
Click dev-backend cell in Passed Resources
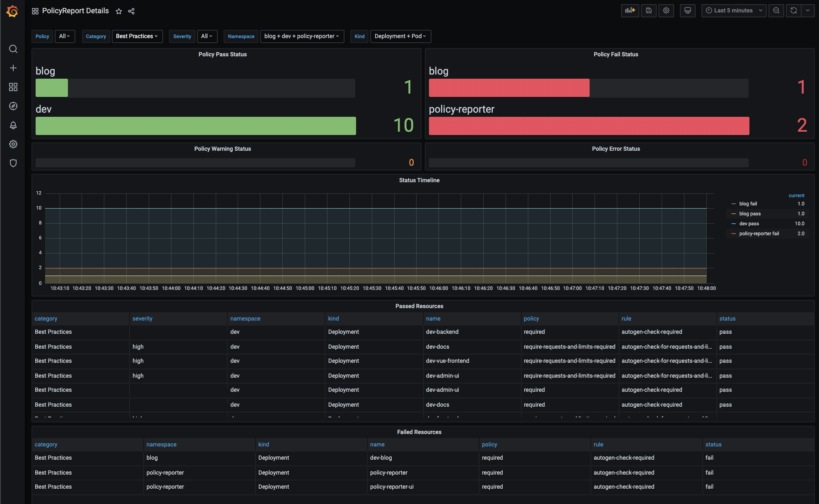point(442,332)
